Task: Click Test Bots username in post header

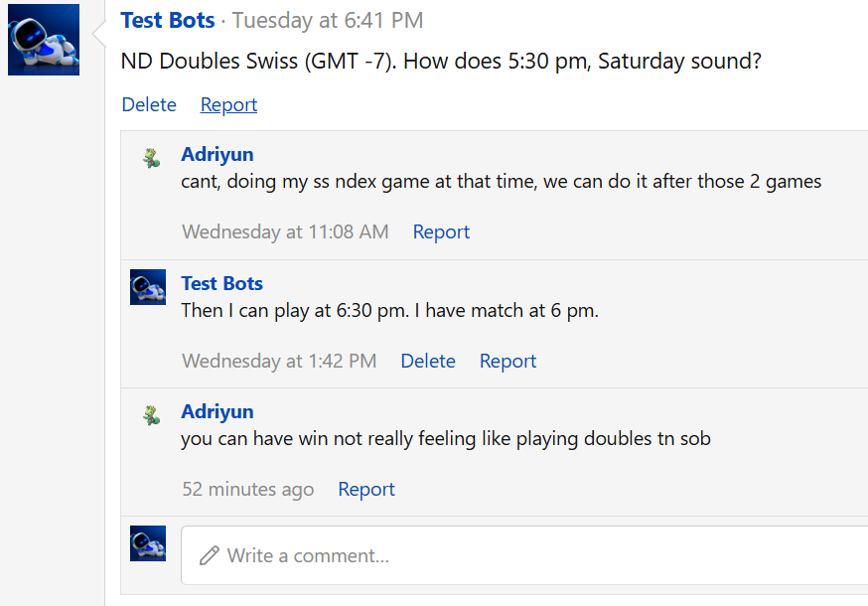Action: 168,21
